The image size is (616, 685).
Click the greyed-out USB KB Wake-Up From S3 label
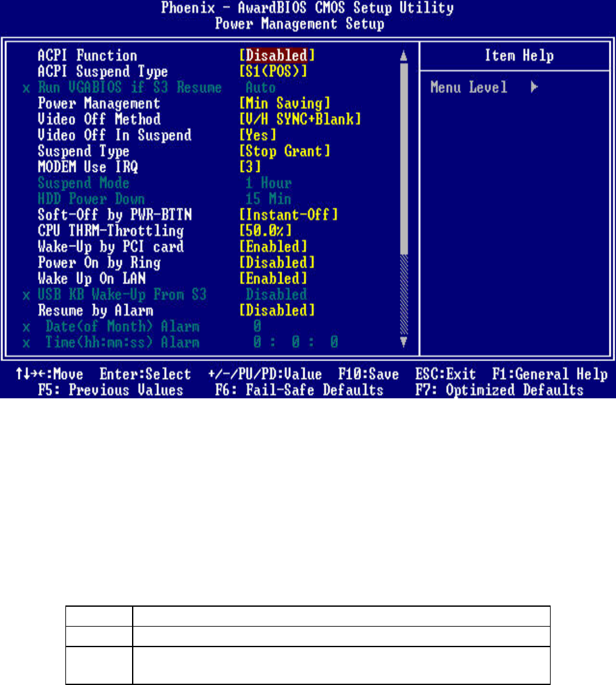[122, 294]
